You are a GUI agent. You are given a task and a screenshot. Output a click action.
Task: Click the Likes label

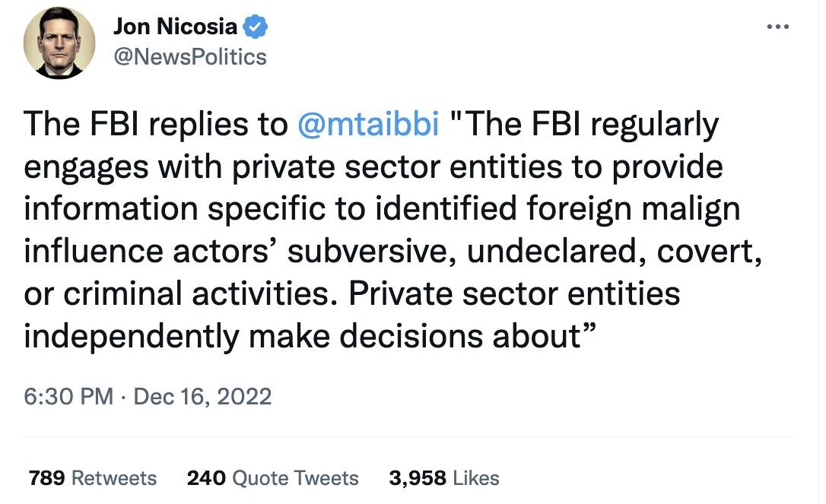coord(475,478)
